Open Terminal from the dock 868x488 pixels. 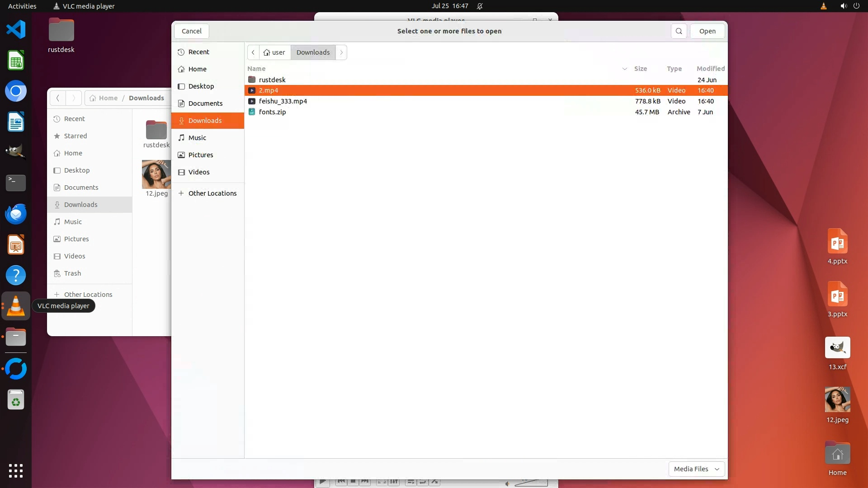point(16,183)
